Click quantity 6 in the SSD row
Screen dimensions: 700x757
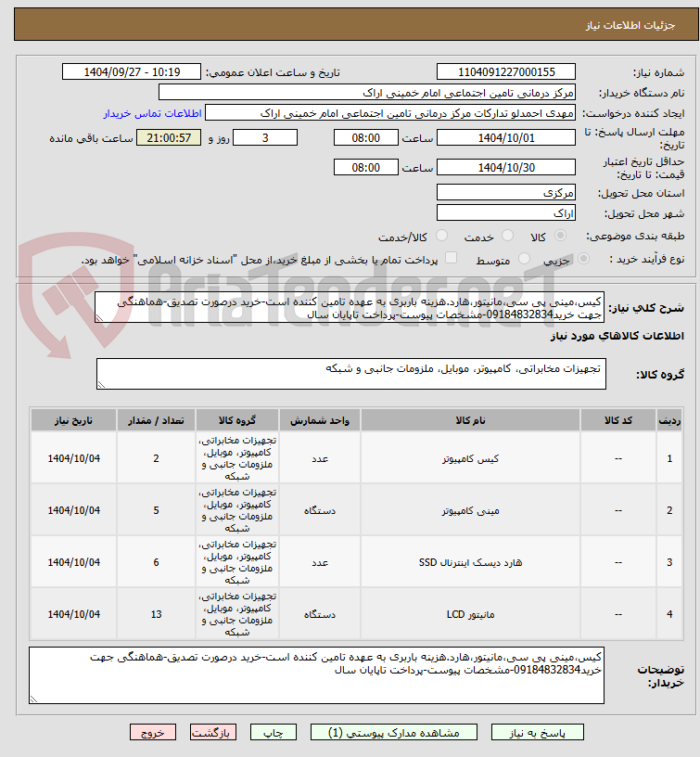pos(156,562)
